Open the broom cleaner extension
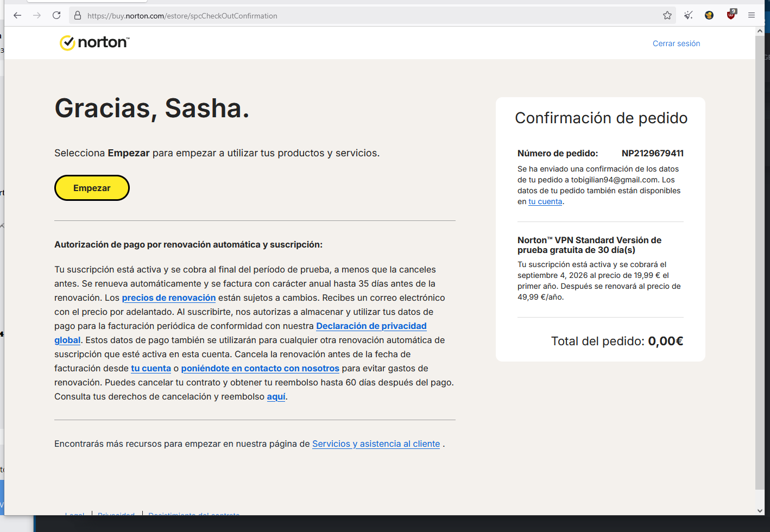Viewport: 770px width, 532px height. 689,15
